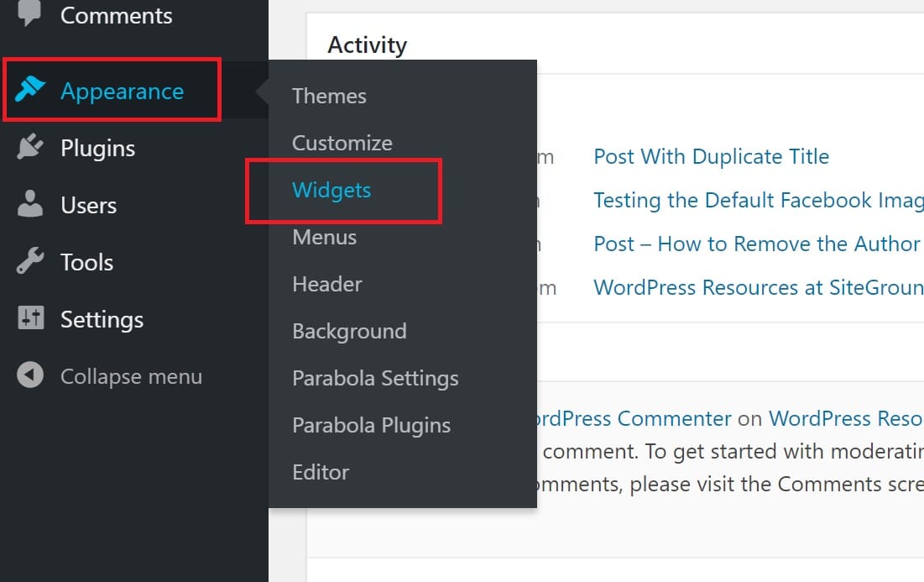Viewport: 924px width, 582px height.
Task: Click the Comments speech bubble icon
Action: click(30, 14)
